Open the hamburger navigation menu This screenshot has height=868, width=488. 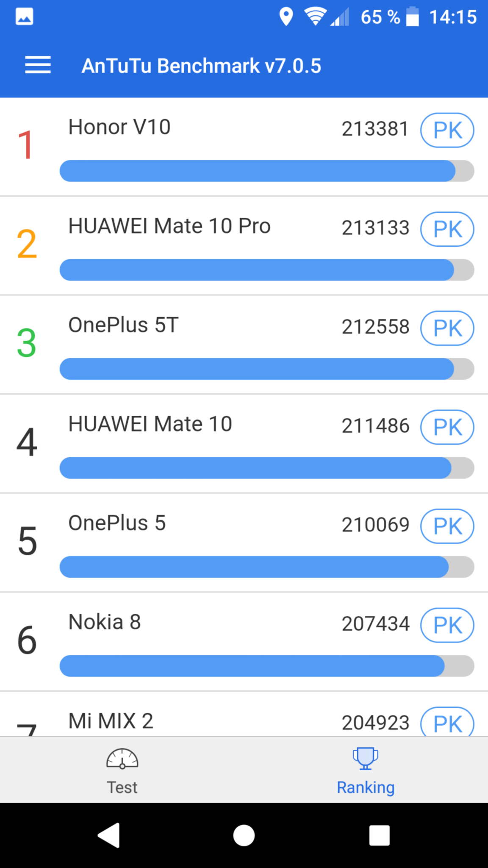[38, 65]
